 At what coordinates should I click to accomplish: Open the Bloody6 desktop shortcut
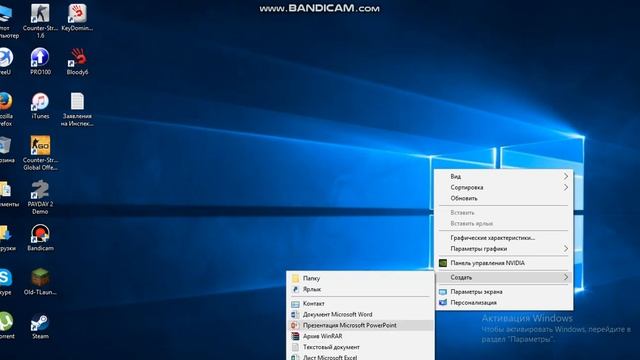coord(77,61)
